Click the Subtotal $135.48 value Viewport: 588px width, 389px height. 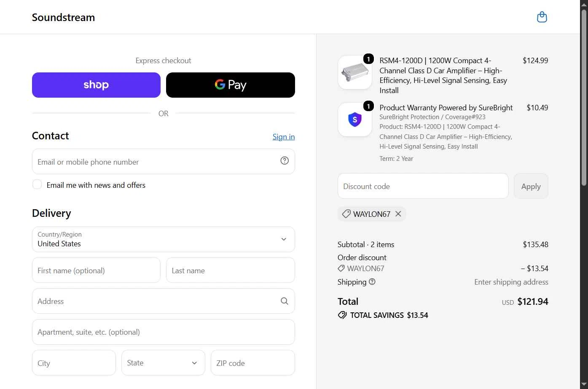click(x=536, y=245)
